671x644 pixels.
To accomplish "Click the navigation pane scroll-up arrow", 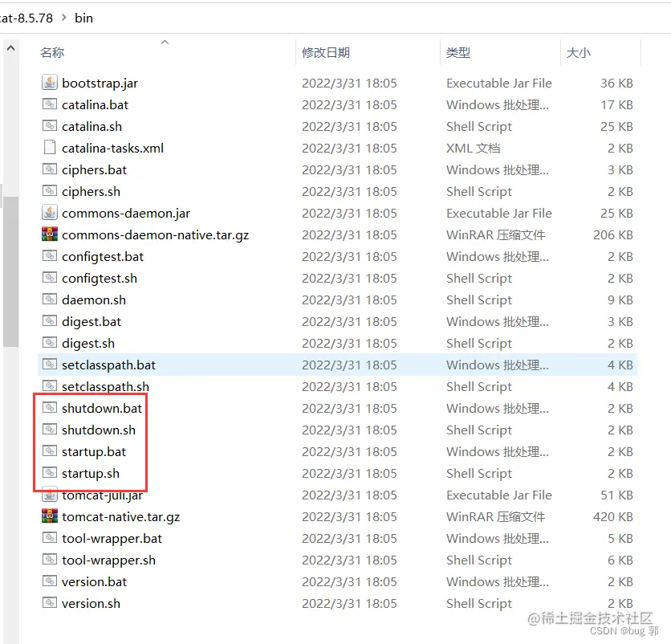I will [11, 48].
